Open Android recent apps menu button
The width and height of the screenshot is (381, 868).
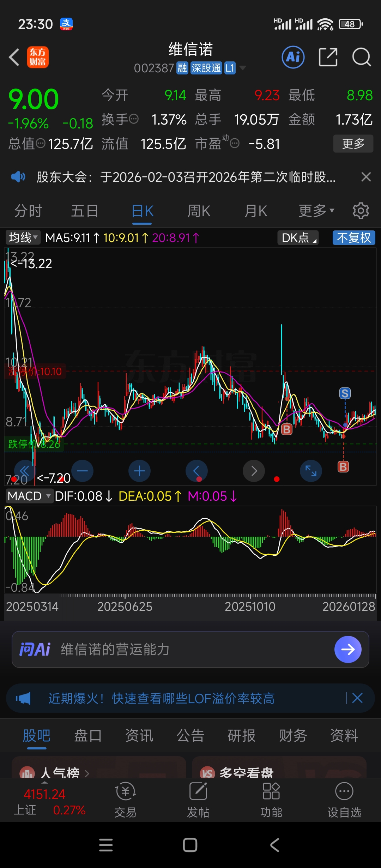pos(106,845)
